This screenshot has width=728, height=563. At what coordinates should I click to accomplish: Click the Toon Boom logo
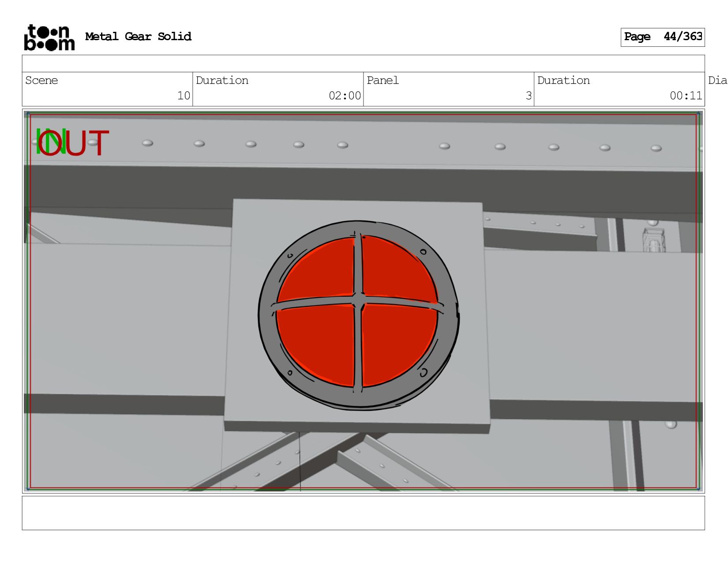pos(49,38)
